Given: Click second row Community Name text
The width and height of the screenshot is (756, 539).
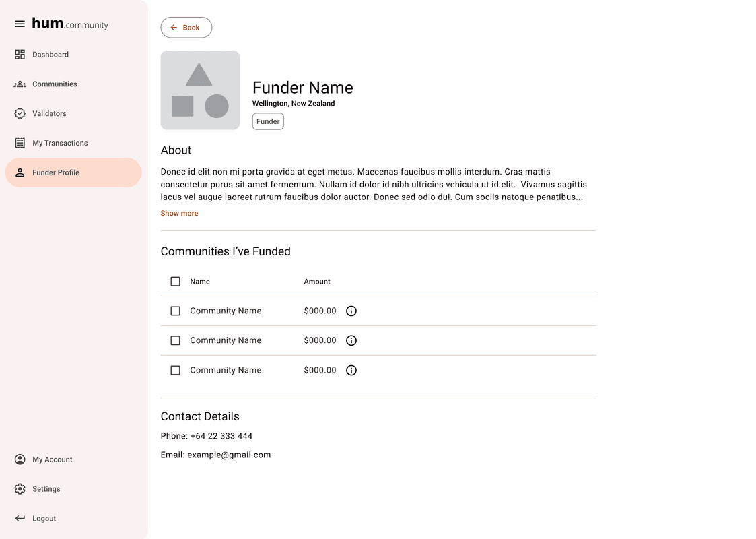Looking at the screenshot, I should 226,340.
